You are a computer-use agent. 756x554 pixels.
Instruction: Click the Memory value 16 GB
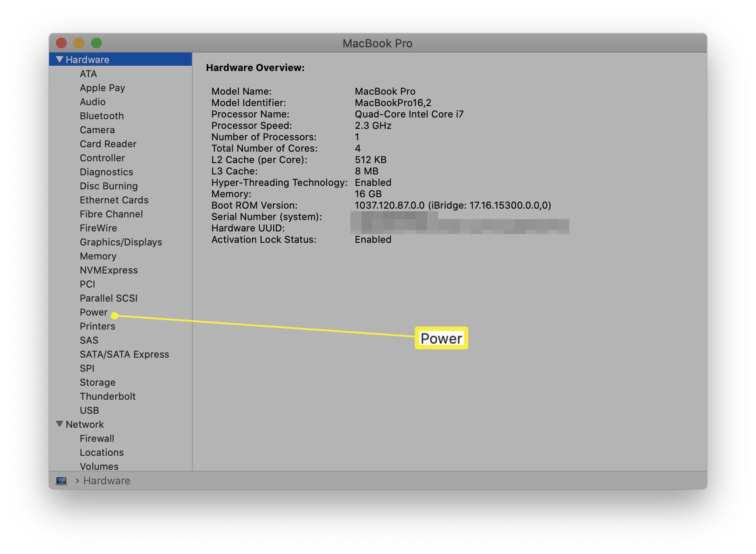pyautogui.click(x=368, y=194)
